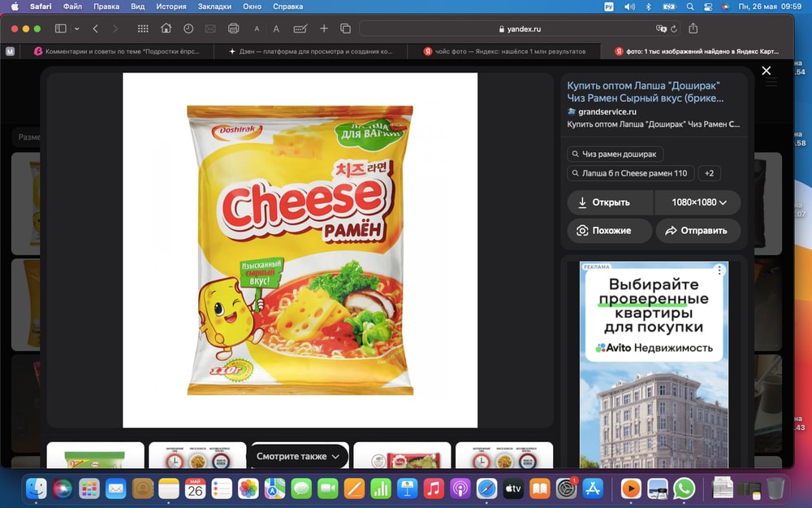The image size is (812, 508).
Task: Search for Чиз рамен доширак
Action: [x=615, y=154]
